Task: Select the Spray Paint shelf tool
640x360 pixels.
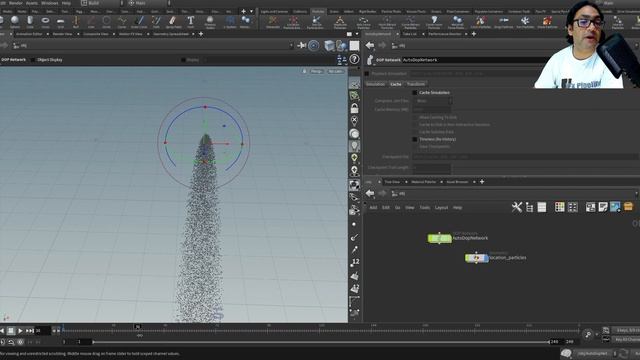Action: pos(173,22)
